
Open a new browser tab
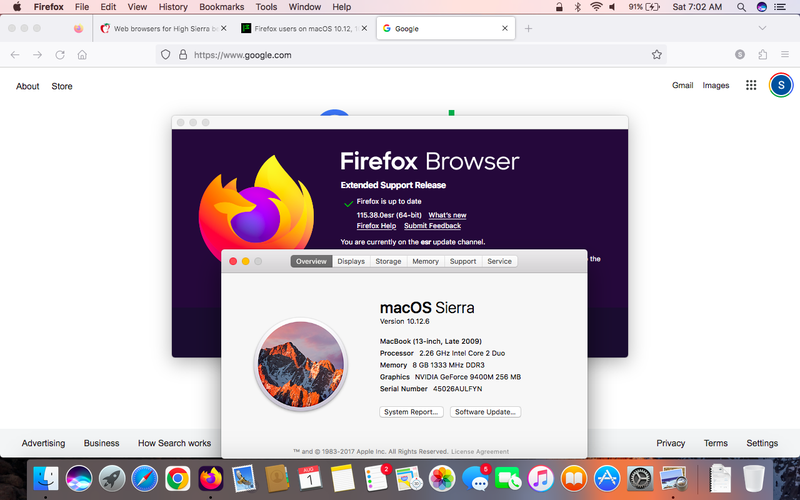click(x=529, y=29)
